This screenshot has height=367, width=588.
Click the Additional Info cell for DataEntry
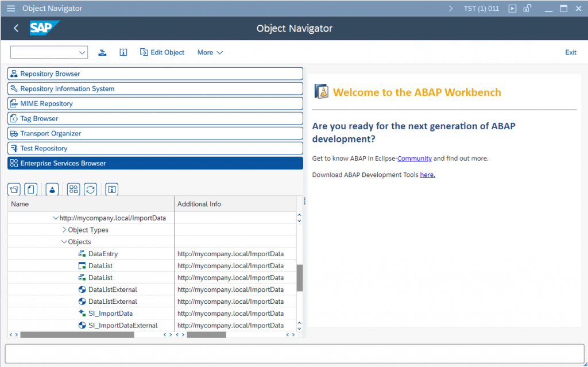coord(235,254)
